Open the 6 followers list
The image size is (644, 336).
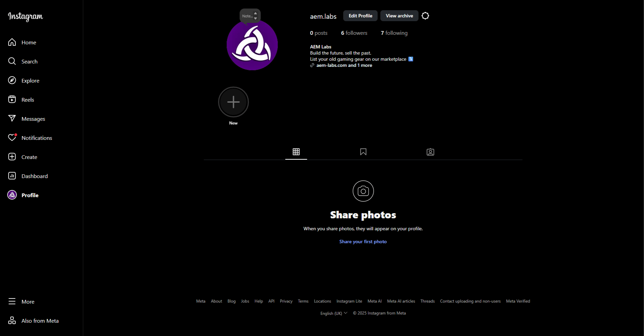pos(354,33)
